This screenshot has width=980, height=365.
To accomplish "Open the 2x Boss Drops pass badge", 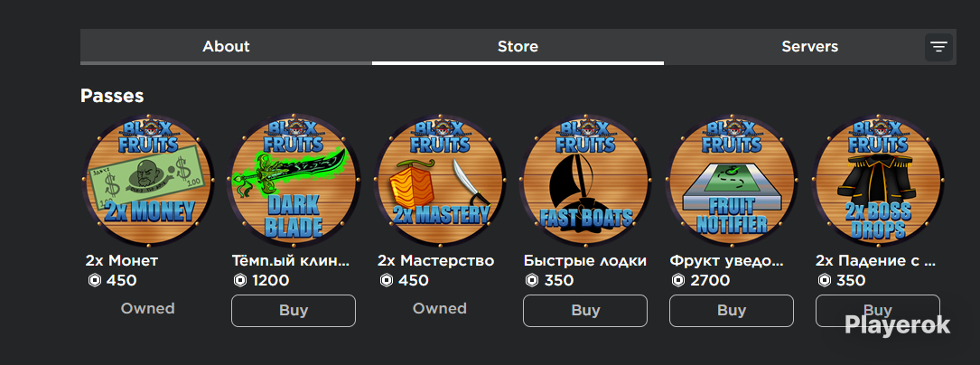I will pos(878,180).
